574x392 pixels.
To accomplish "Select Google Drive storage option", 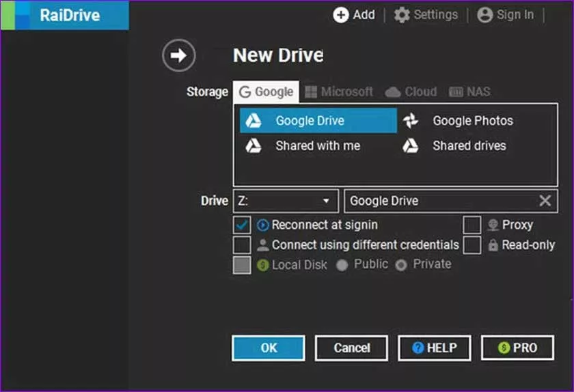I will [x=318, y=121].
